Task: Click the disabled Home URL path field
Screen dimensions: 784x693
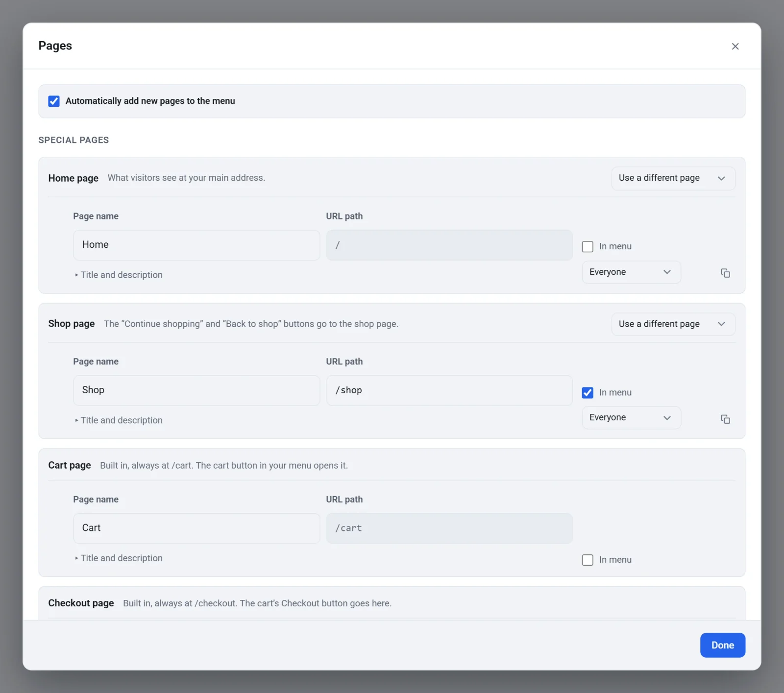Action: click(x=449, y=245)
